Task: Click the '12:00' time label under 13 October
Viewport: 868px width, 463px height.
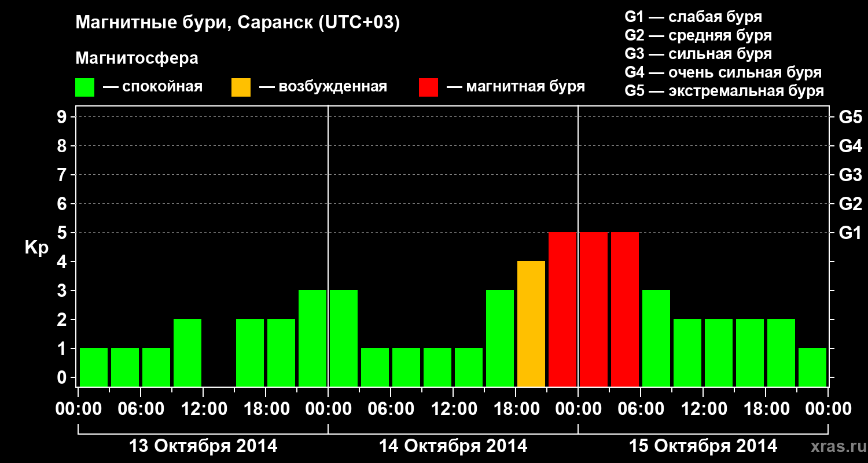Action: [204, 409]
